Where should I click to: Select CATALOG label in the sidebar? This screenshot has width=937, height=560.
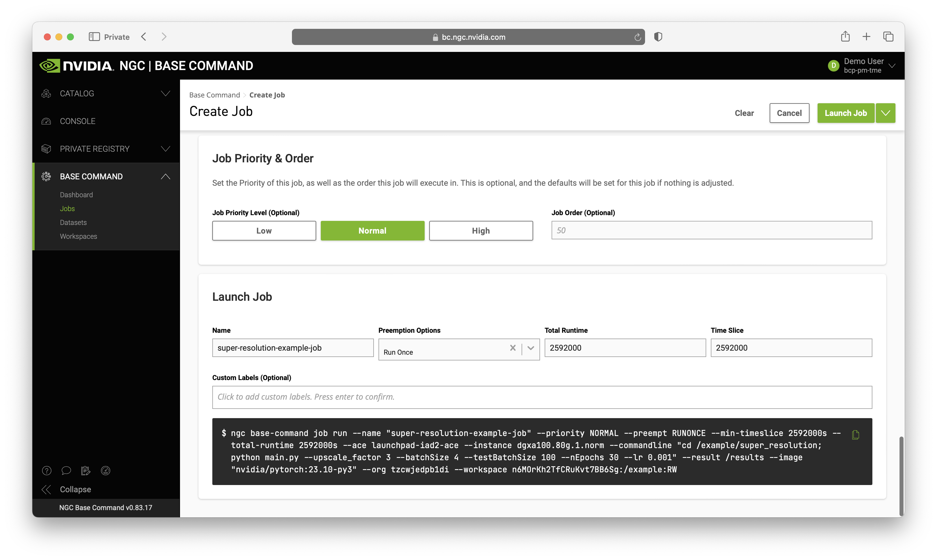tap(77, 94)
